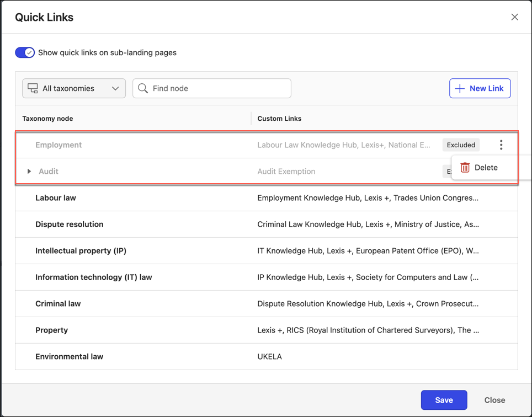Select Delete from the context menu
The width and height of the screenshot is (532, 417).
pos(486,168)
